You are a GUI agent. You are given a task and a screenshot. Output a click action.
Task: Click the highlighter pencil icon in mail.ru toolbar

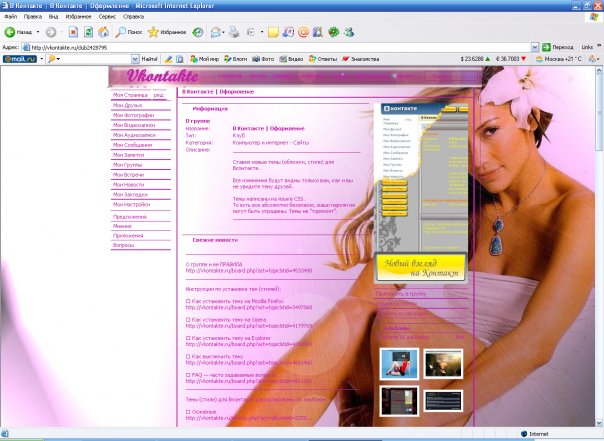pos(168,59)
